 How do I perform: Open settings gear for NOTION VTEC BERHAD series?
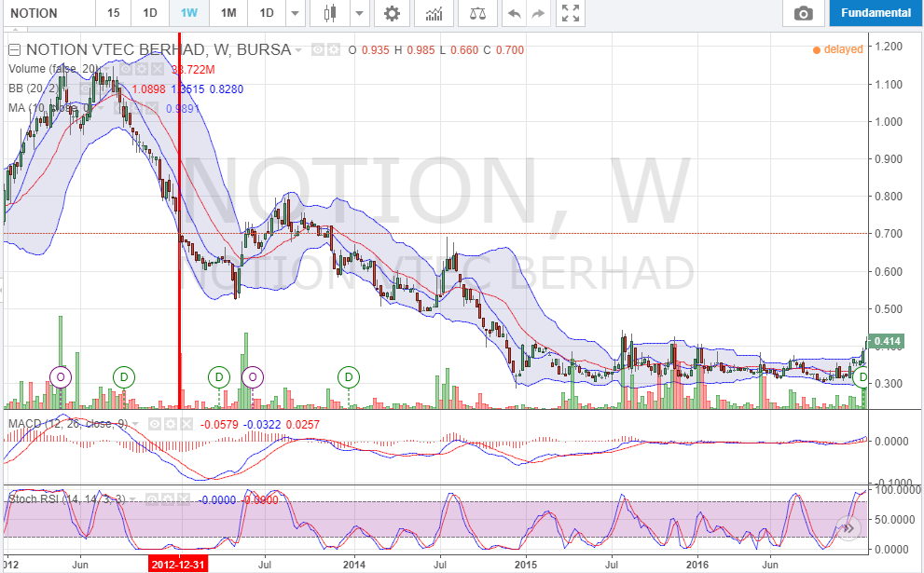click(x=334, y=50)
